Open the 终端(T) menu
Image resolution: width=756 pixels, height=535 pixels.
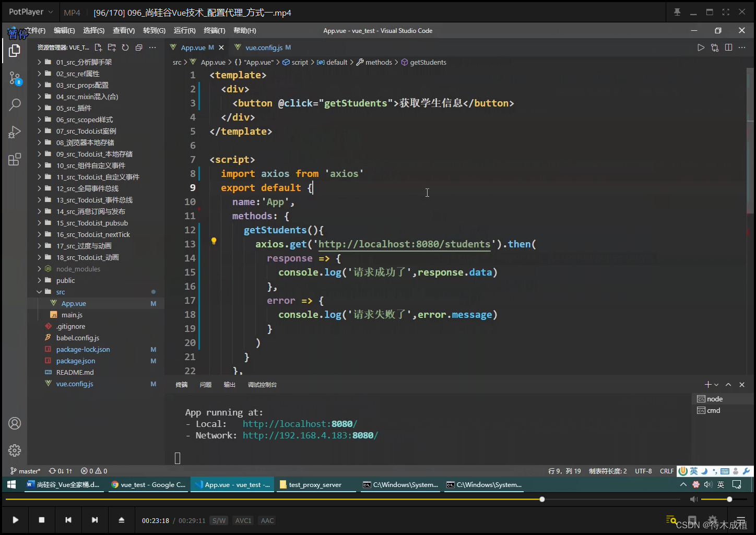(215, 31)
